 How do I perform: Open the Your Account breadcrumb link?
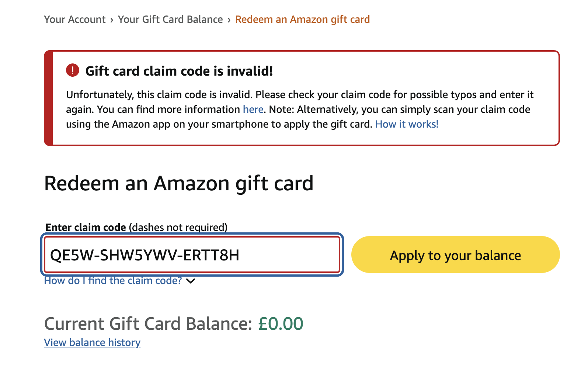point(75,19)
